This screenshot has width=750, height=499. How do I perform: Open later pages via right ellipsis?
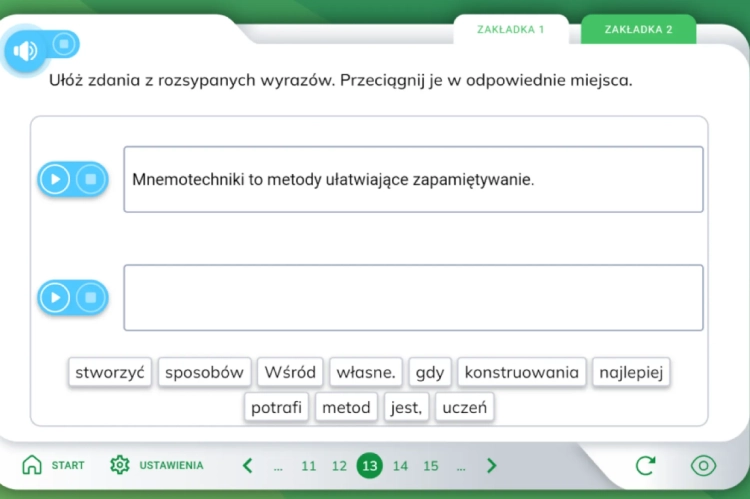pos(461,467)
